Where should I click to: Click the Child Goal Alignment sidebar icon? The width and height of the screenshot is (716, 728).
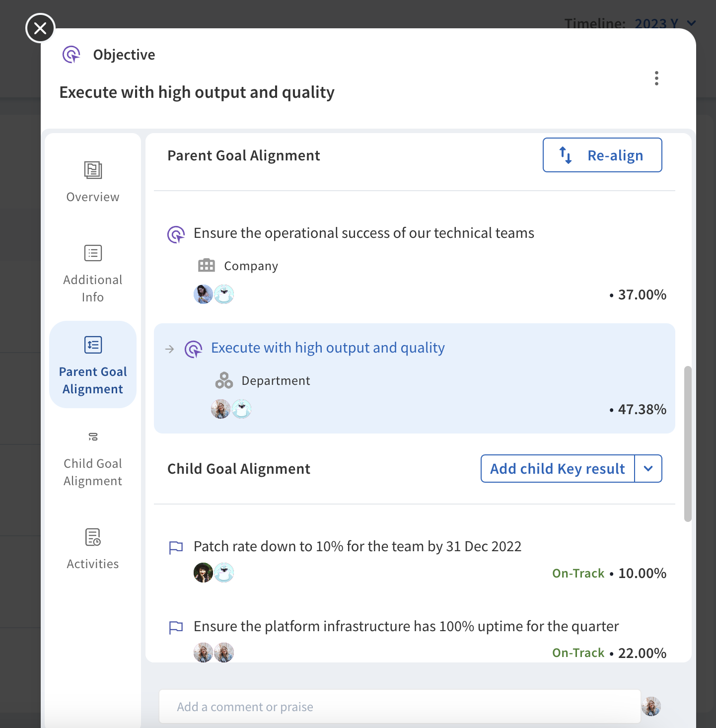[x=93, y=437]
